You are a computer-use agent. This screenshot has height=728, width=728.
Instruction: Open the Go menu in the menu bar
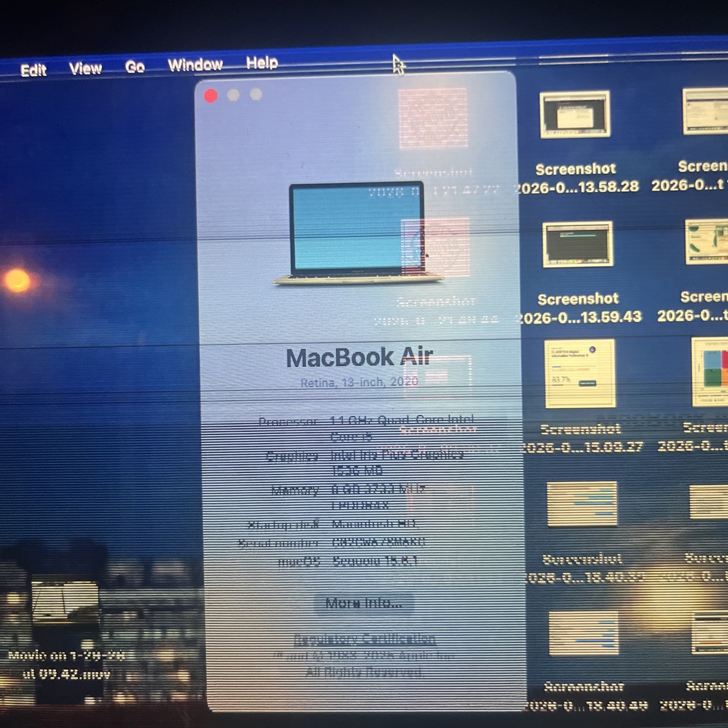coord(135,67)
